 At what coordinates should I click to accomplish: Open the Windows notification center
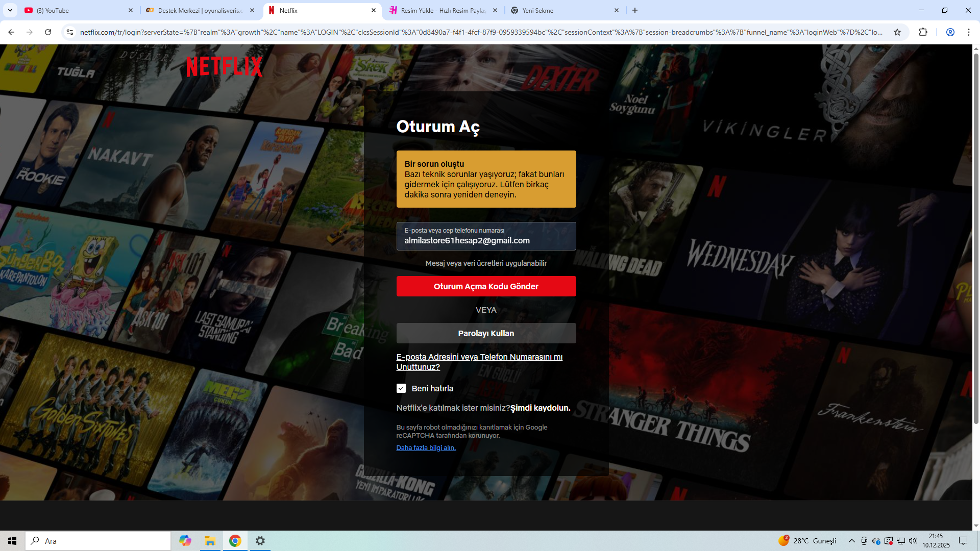click(963, 541)
